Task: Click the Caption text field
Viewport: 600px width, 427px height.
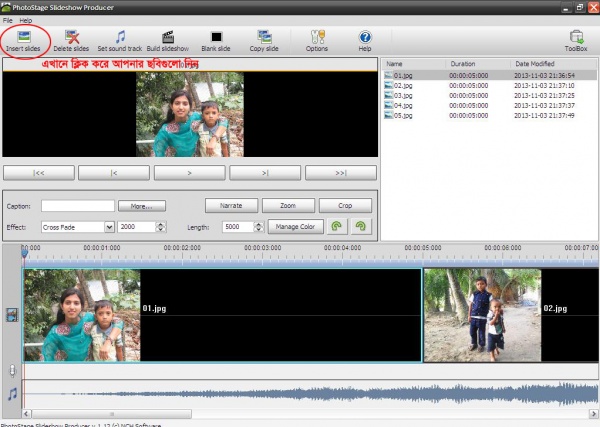Action: point(77,206)
